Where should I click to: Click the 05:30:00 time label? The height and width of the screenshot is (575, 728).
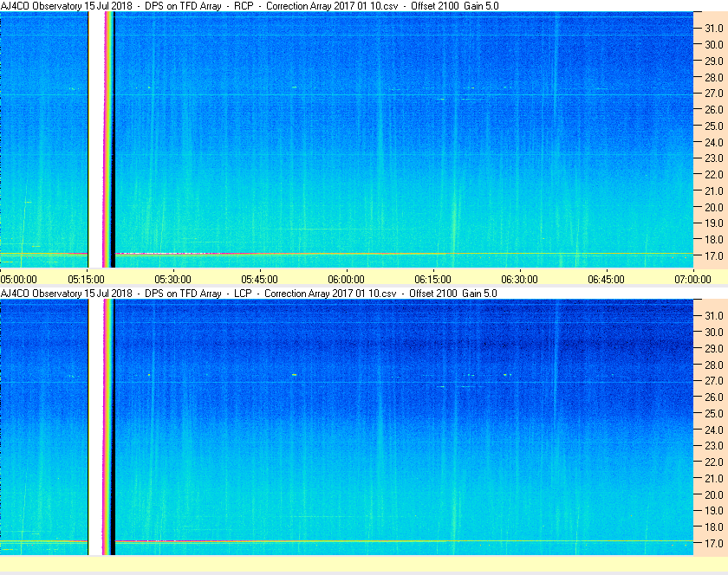pyautogui.click(x=172, y=280)
